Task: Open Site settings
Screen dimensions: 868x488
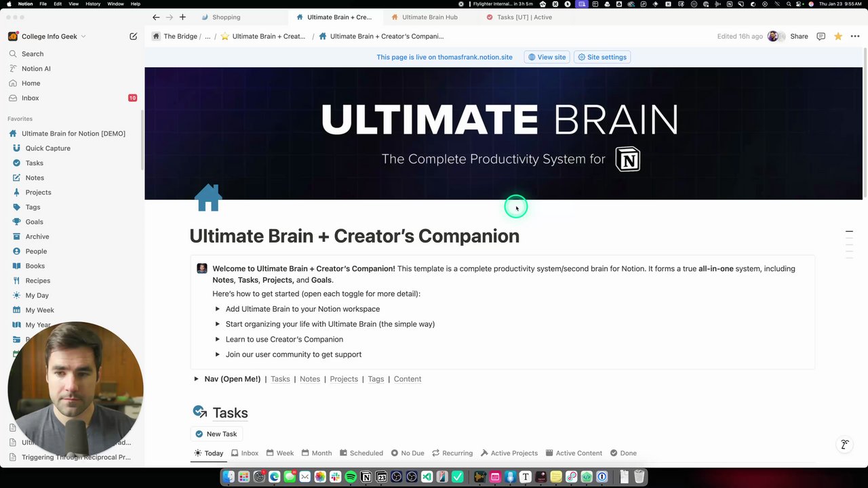Action: pyautogui.click(x=602, y=57)
